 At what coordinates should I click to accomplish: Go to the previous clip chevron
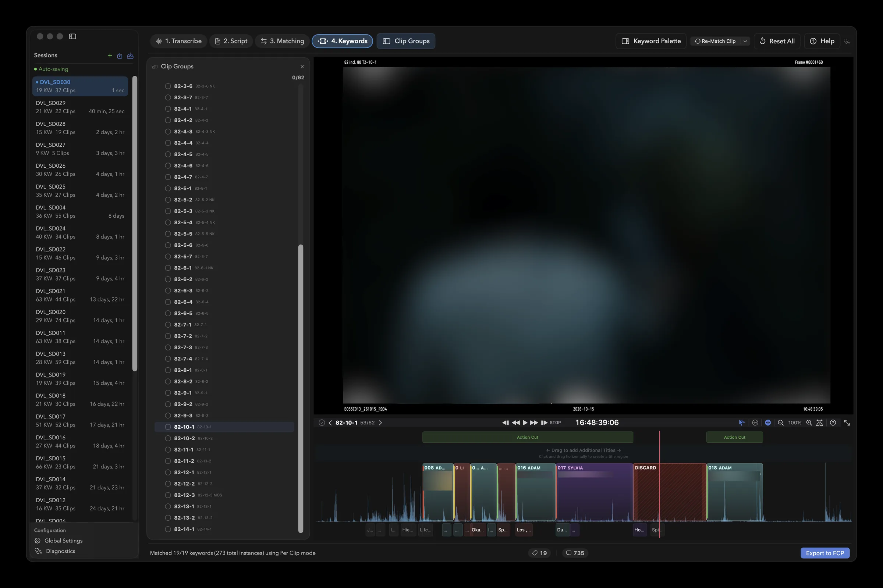pos(330,423)
